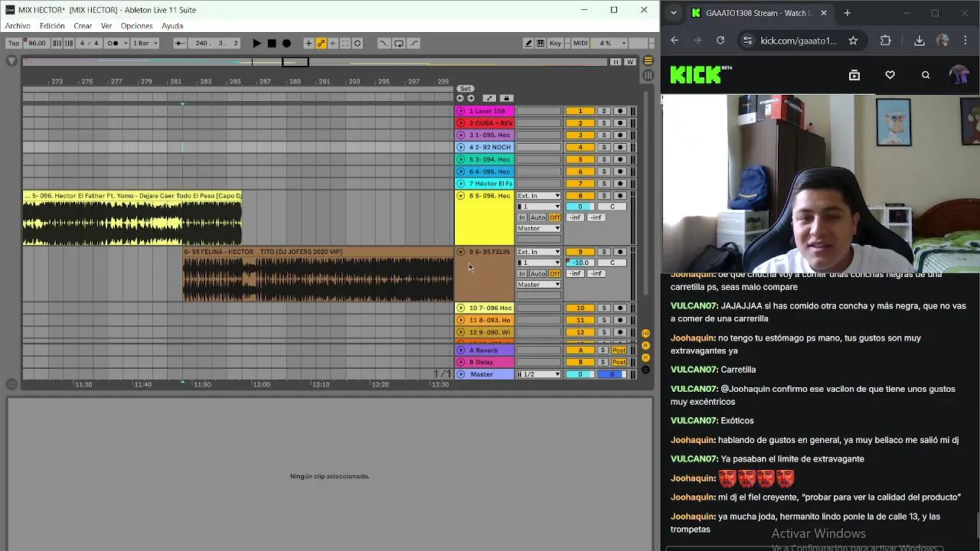
Task: Jump to previous locator arrow icon
Action: pos(460,98)
